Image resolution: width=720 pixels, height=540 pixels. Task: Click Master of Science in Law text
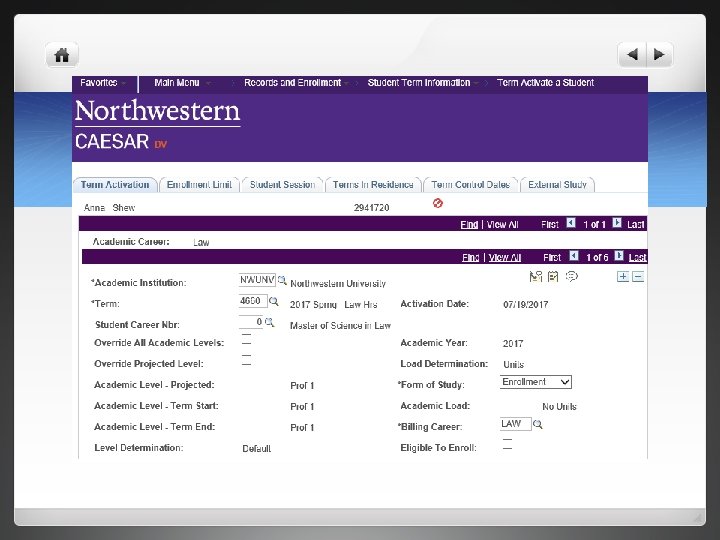point(340,326)
